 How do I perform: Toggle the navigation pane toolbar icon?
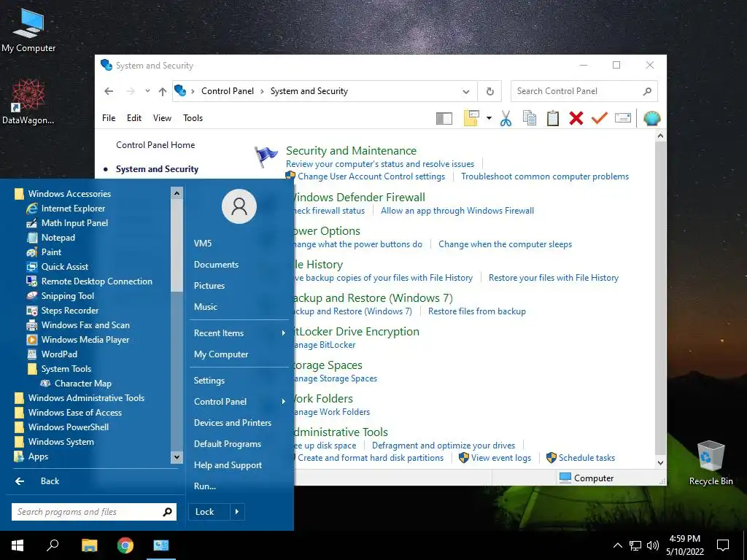point(444,118)
